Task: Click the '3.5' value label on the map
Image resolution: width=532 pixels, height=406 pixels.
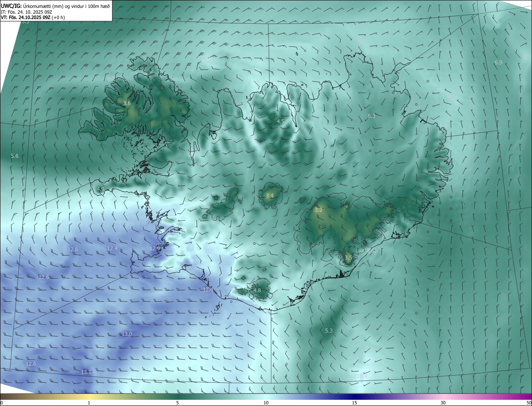Action: point(348,257)
